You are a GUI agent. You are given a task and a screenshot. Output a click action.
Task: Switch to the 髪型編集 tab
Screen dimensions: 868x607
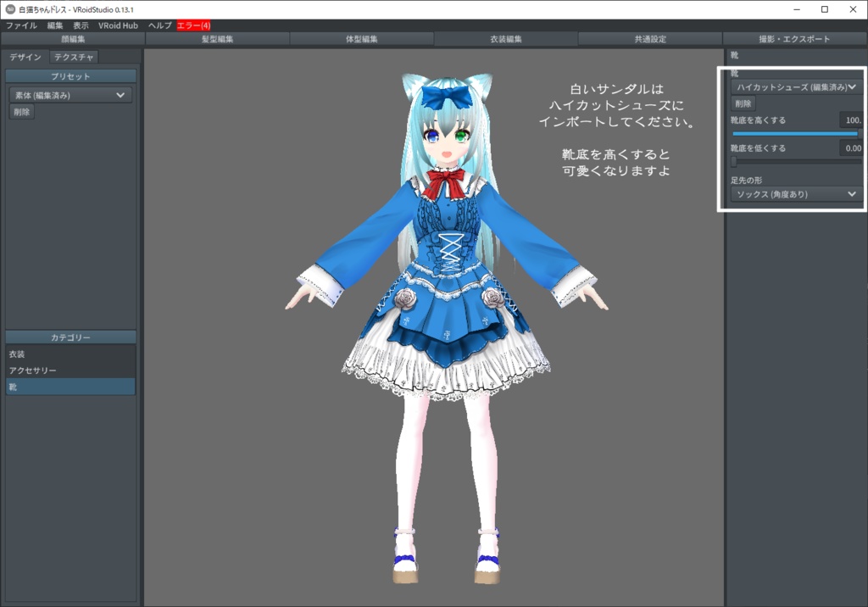[216, 39]
